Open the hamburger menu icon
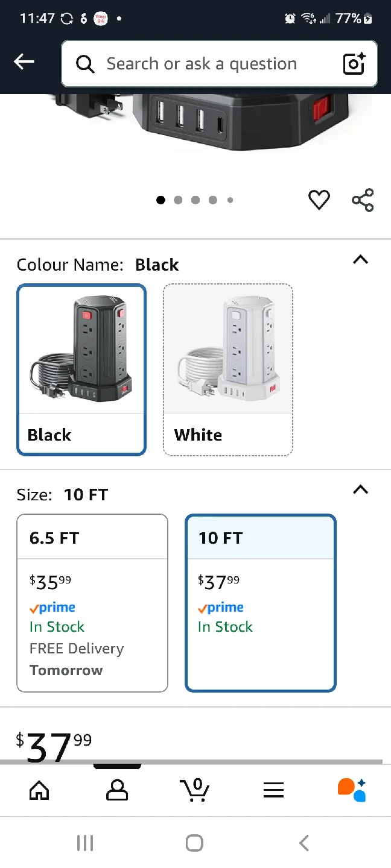 (x=273, y=790)
